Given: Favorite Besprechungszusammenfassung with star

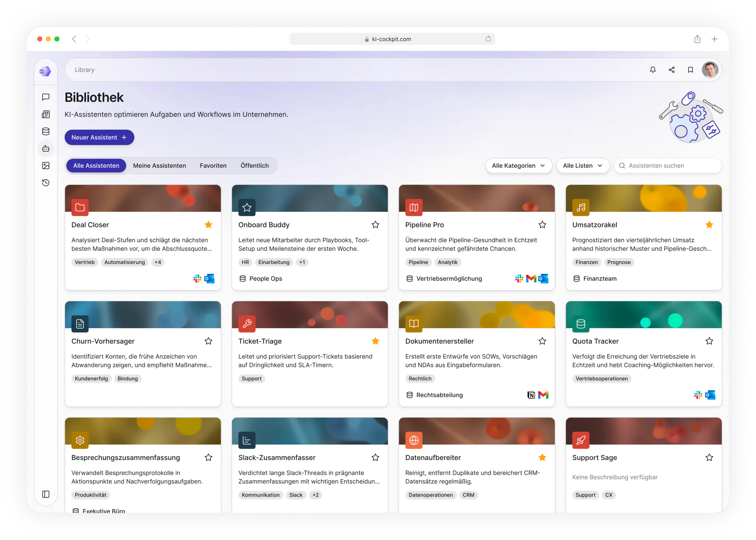Looking at the screenshot, I should tap(208, 458).
